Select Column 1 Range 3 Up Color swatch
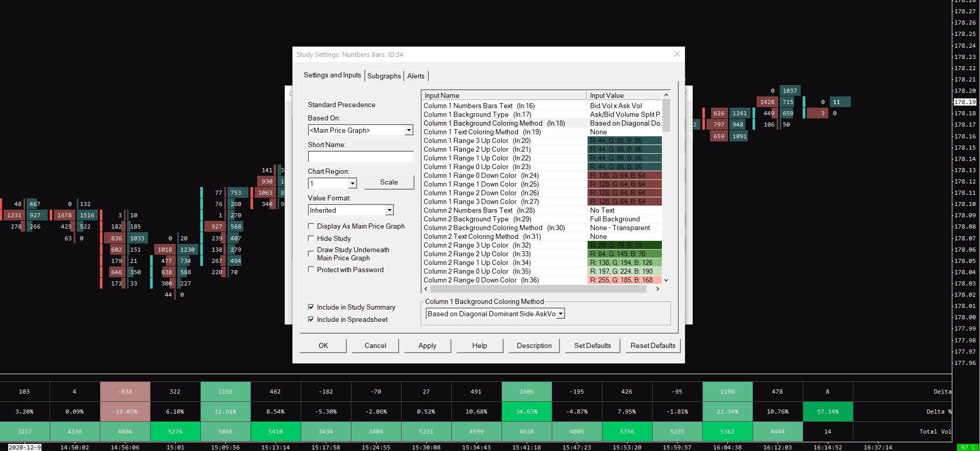The image size is (980, 451). point(624,140)
